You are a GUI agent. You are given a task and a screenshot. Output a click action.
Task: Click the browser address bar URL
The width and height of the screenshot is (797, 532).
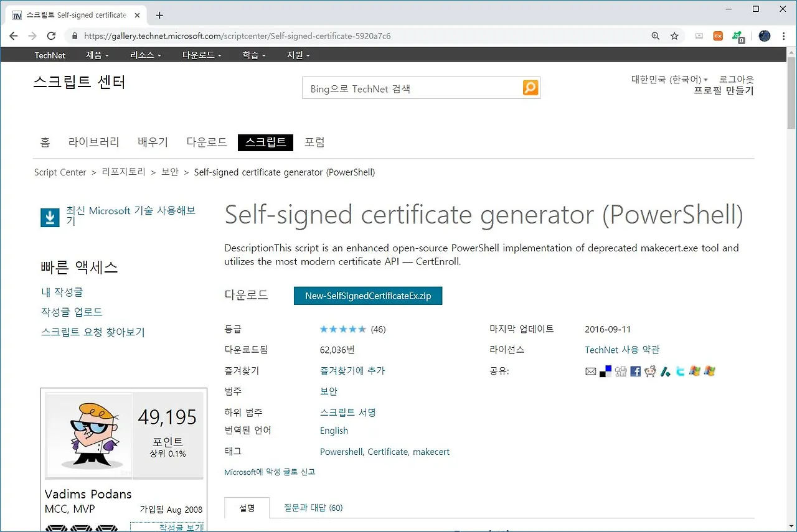click(237, 36)
